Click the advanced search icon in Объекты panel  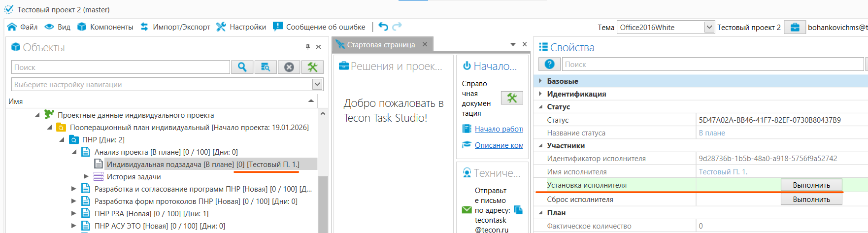[x=266, y=67]
